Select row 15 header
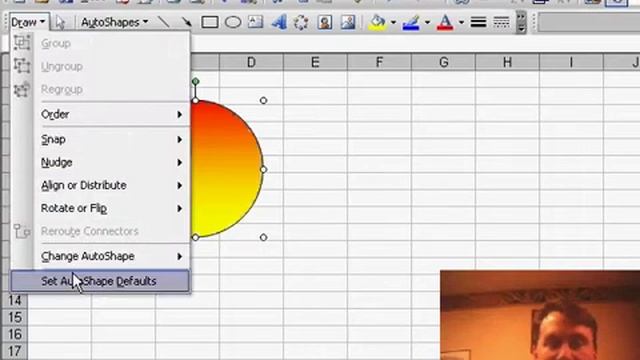 [14, 318]
